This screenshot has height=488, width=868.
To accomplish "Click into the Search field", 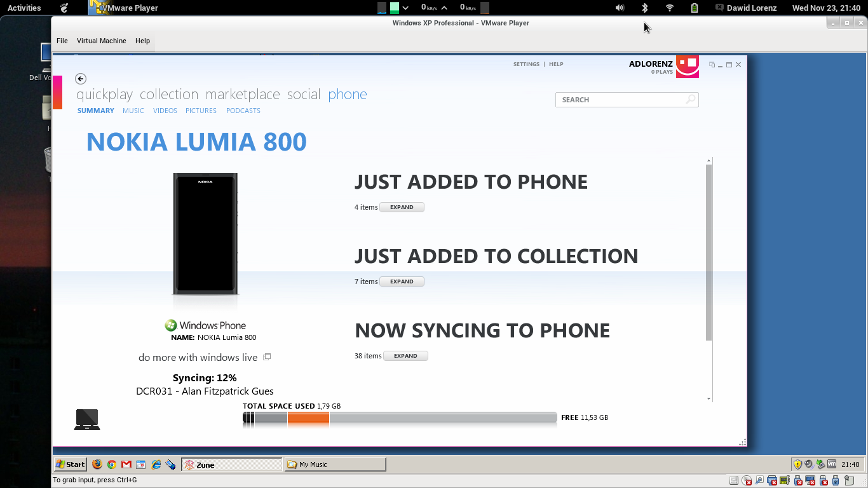I will tap(620, 100).
